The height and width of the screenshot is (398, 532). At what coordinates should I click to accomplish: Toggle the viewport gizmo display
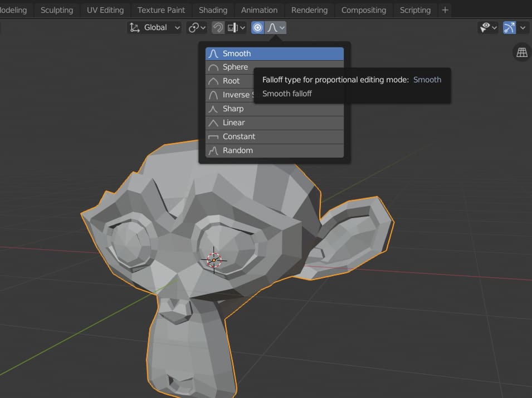[x=509, y=27]
